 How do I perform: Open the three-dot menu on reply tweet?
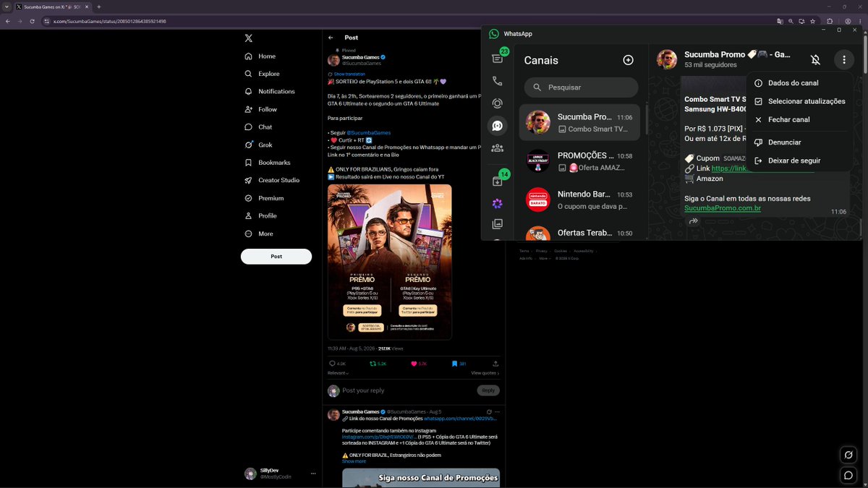[x=497, y=412]
